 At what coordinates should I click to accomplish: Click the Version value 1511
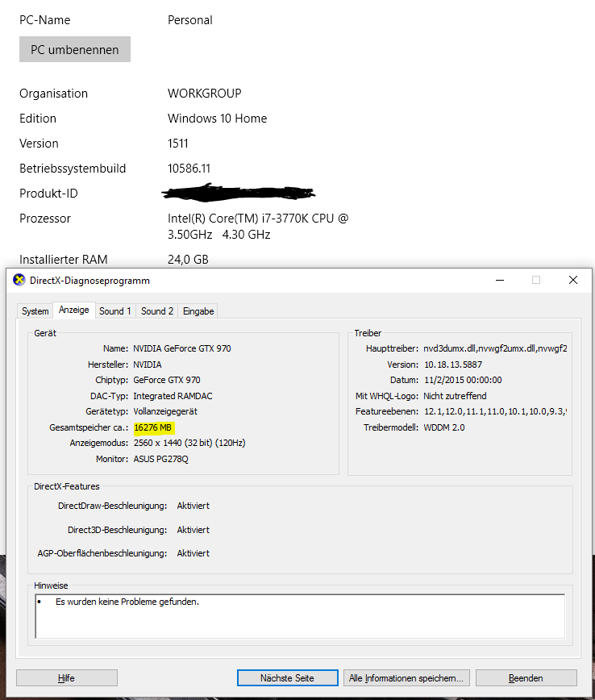click(177, 144)
